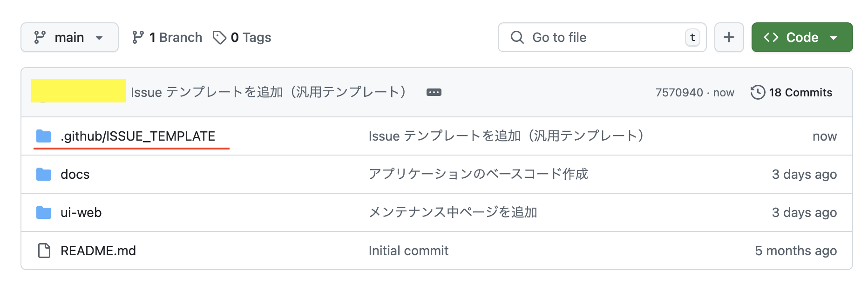Click the tags icon beside 0 Tags

point(219,37)
